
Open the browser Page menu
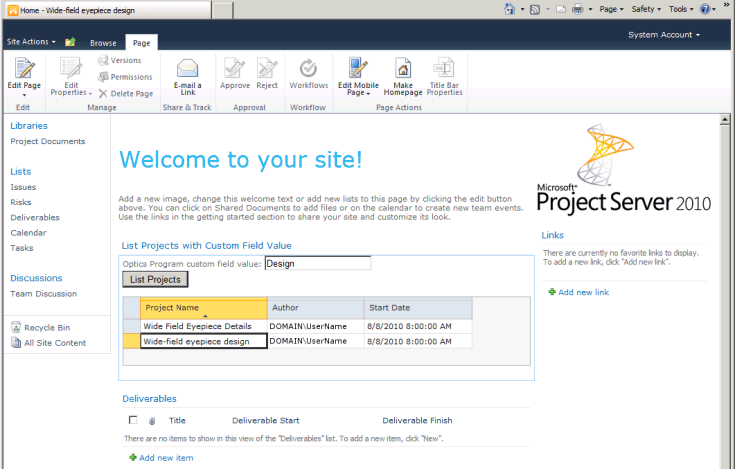tap(611, 9)
